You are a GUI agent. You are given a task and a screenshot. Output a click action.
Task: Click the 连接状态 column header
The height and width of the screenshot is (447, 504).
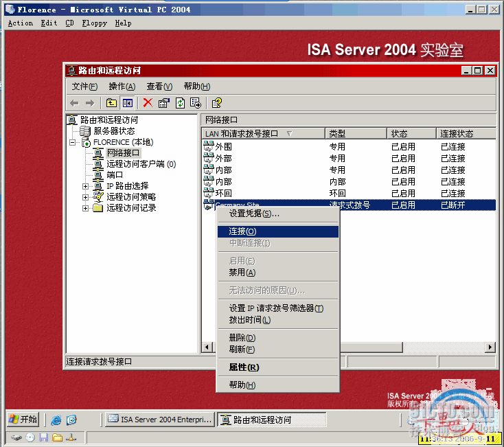(x=466, y=133)
